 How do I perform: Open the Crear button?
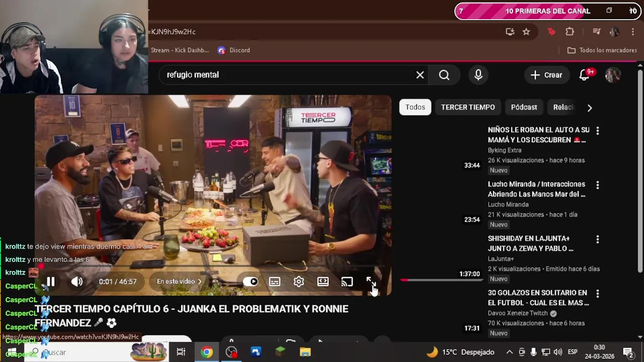coord(546,75)
